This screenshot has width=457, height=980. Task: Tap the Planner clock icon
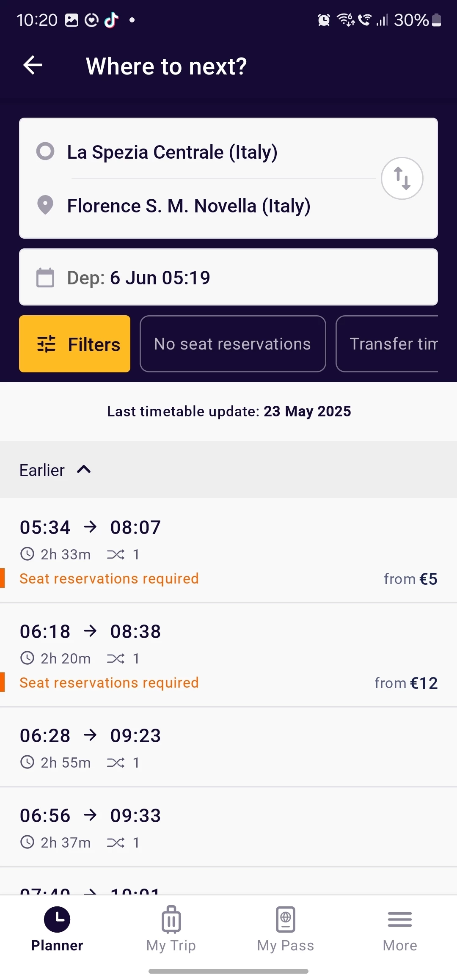[57, 919]
